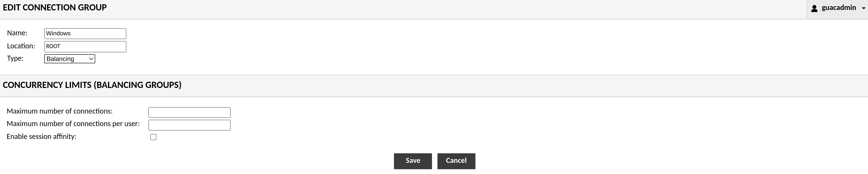Viewport: 868px width, 174px height.
Task: Click the Location: label text
Action: click(21, 46)
